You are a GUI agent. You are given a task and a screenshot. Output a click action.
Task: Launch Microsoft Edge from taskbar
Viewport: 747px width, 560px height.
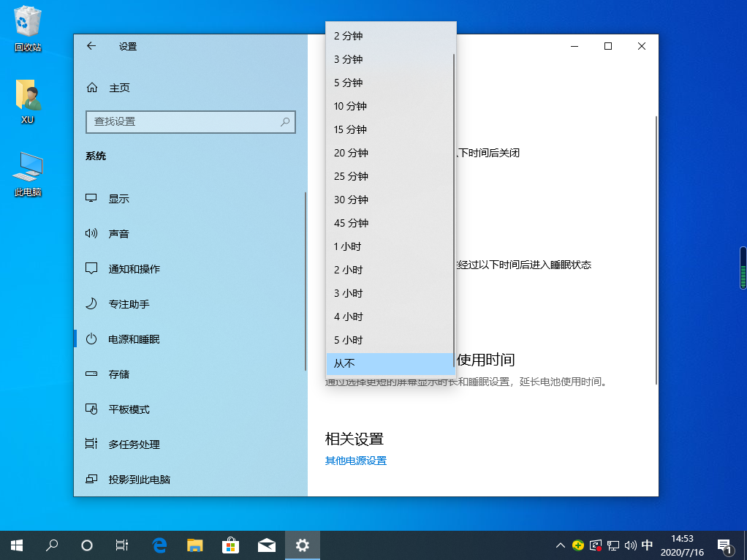159,545
